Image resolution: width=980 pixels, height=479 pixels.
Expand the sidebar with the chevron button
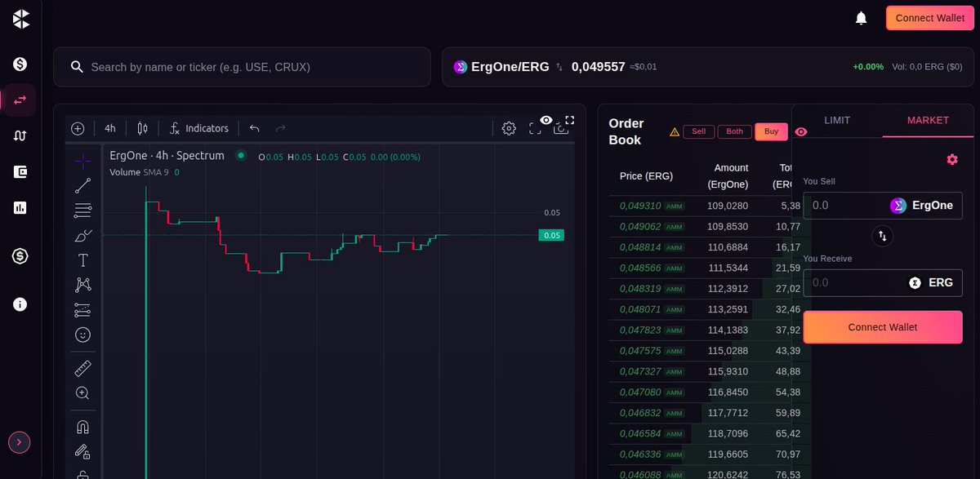click(20, 442)
